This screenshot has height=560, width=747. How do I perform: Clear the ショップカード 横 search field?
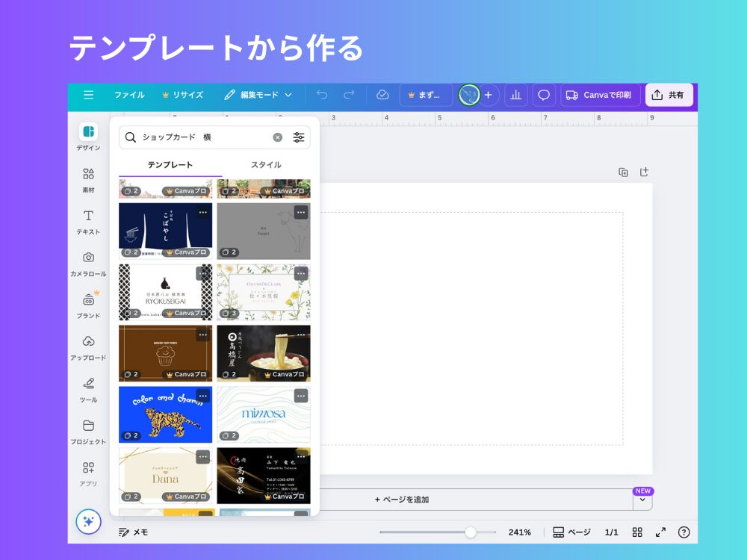click(x=276, y=137)
